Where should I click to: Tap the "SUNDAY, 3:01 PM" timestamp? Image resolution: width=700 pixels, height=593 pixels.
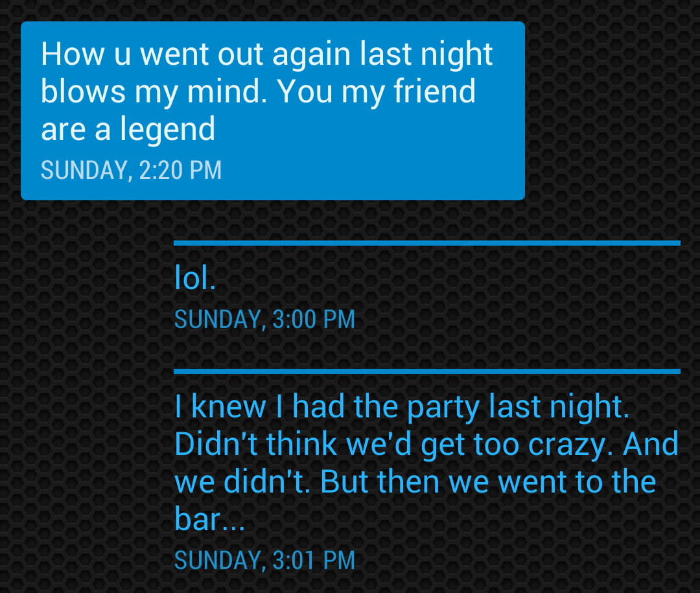[x=264, y=561]
